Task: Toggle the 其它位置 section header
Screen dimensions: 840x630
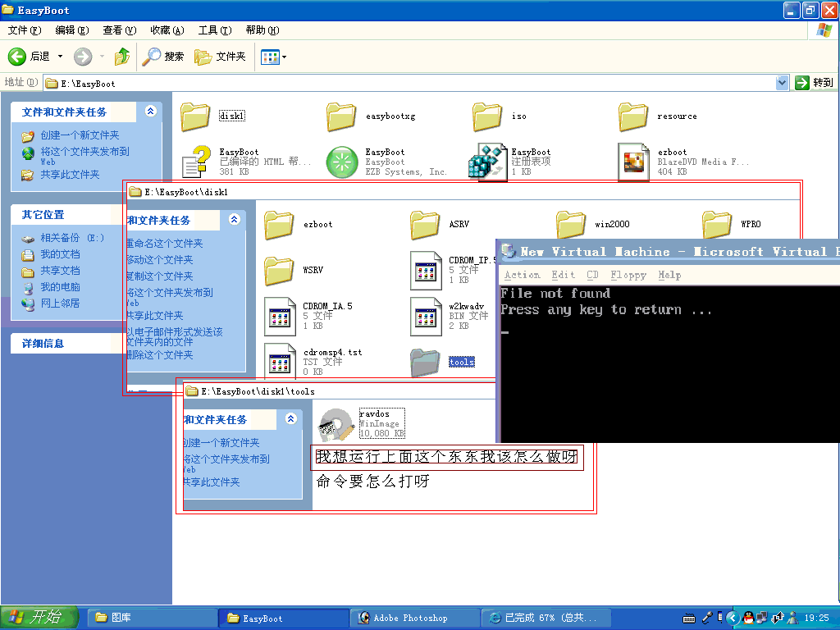Action: pyautogui.click(x=69, y=215)
